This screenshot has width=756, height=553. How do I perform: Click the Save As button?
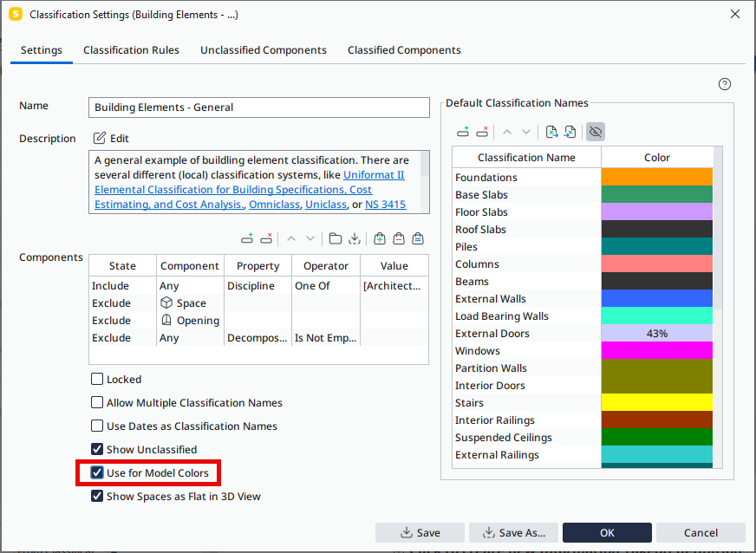[513, 533]
